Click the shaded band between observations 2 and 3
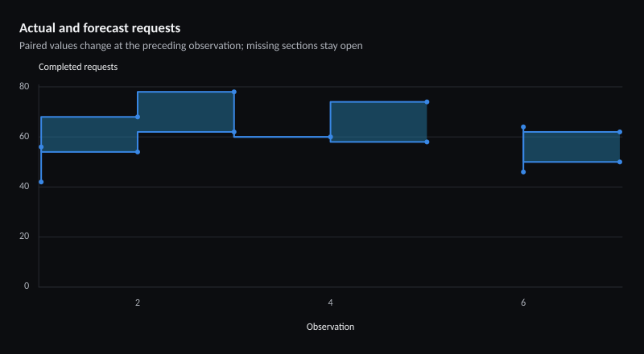The image size is (644, 354). pyautogui.click(x=186, y=112)
